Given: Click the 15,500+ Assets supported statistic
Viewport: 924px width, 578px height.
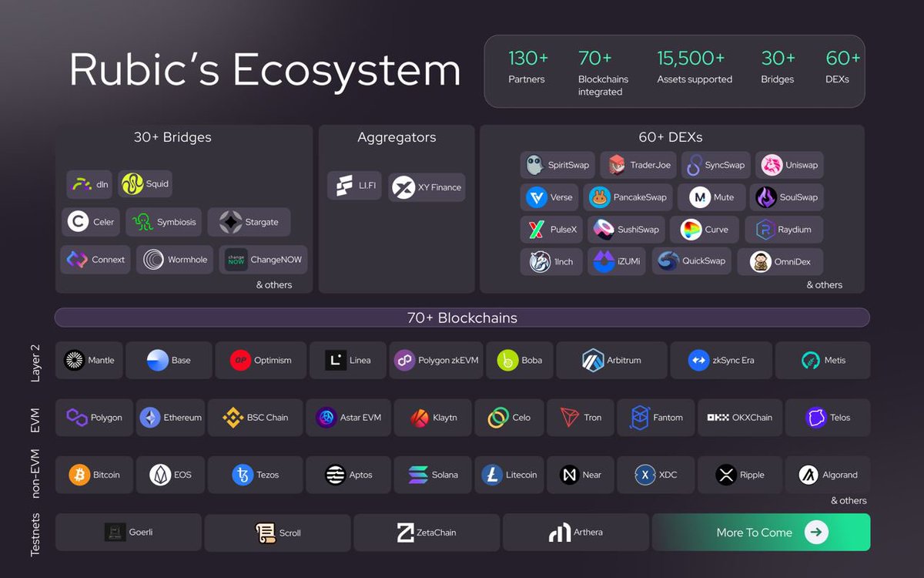Looking at the screenshot, I should click(695, 67).
